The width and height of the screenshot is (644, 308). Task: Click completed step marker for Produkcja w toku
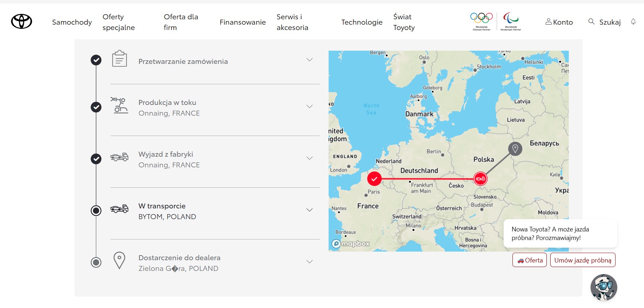click(96, 107)
